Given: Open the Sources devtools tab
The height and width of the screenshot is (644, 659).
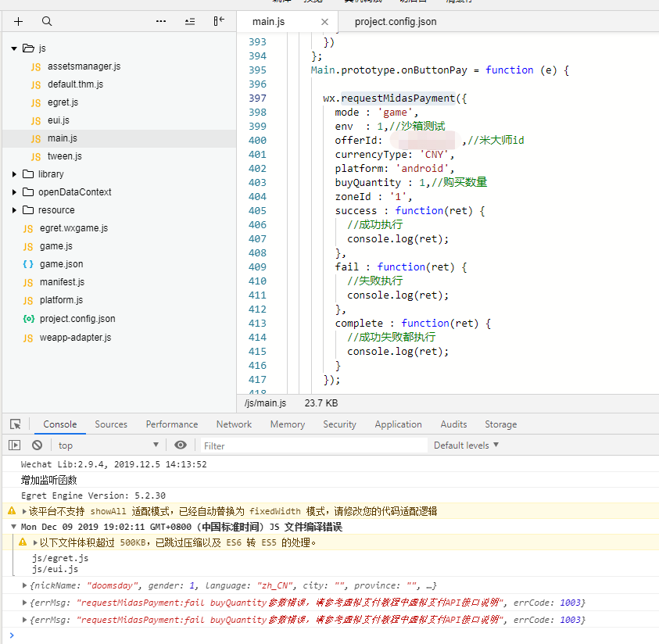Looking at the screenshot, I should point(111,424).
